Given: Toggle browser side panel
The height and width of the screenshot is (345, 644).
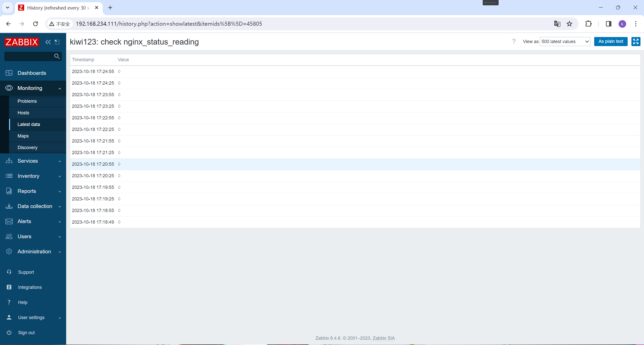Looking at the screenshot, I should 608,24.
